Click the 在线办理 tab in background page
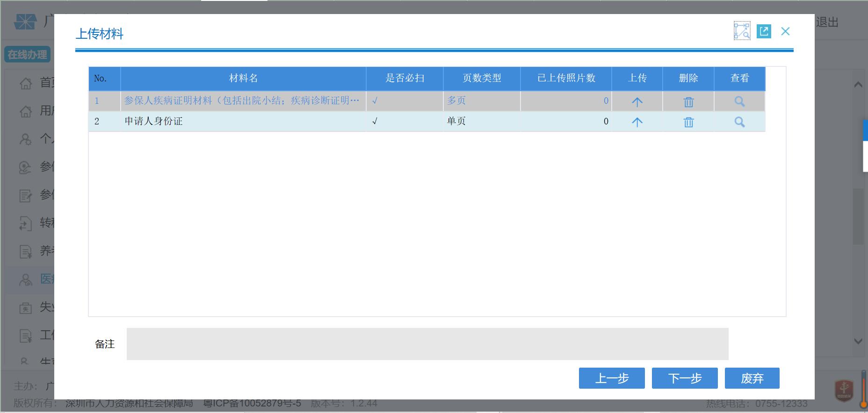This screenshot has height=413, width=868. click(28, 55)
